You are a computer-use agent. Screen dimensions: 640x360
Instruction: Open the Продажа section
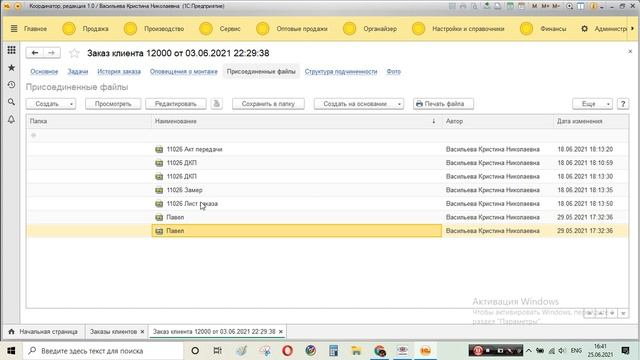pyautogui.click(x=96, y=29)
